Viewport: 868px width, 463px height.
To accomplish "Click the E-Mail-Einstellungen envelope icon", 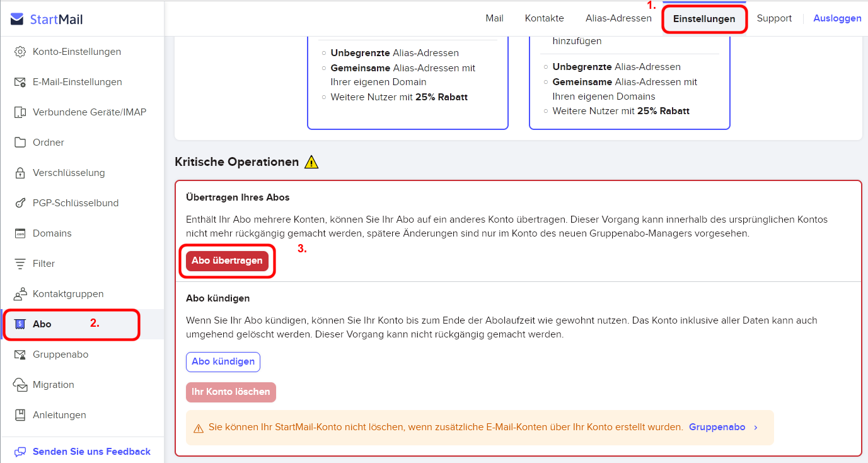I will point(20,82).
